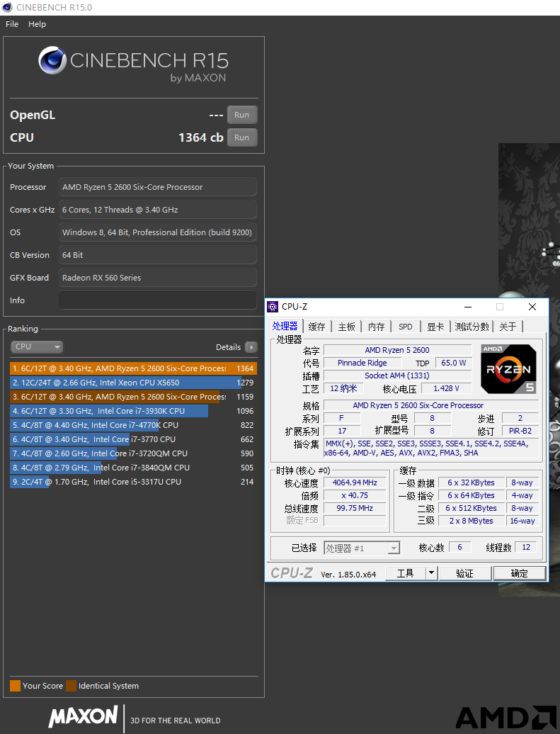This screenshot has width=560, height=734.
Task: Minimize the CPU-Z window
Action: tap(468, 307)
